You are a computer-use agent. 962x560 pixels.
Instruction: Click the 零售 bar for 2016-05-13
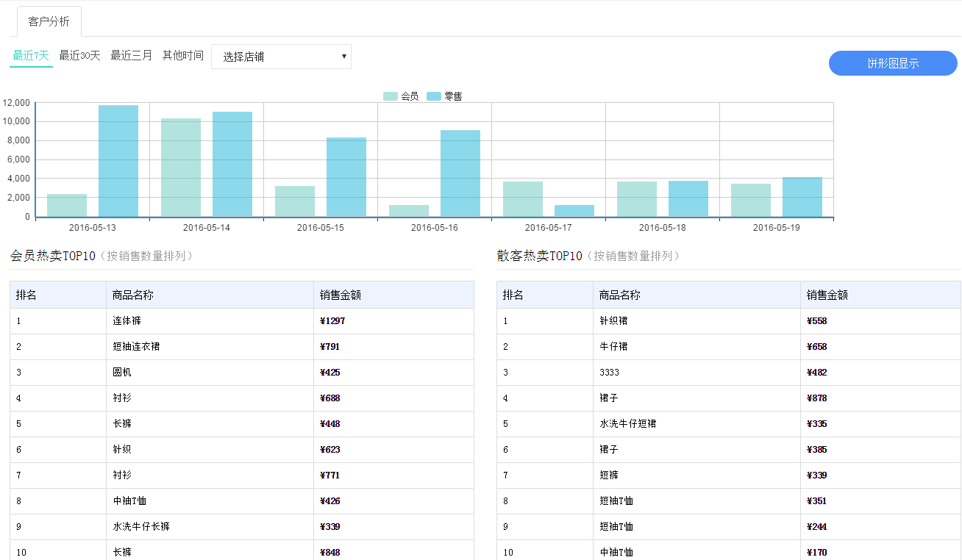(118, 161)
